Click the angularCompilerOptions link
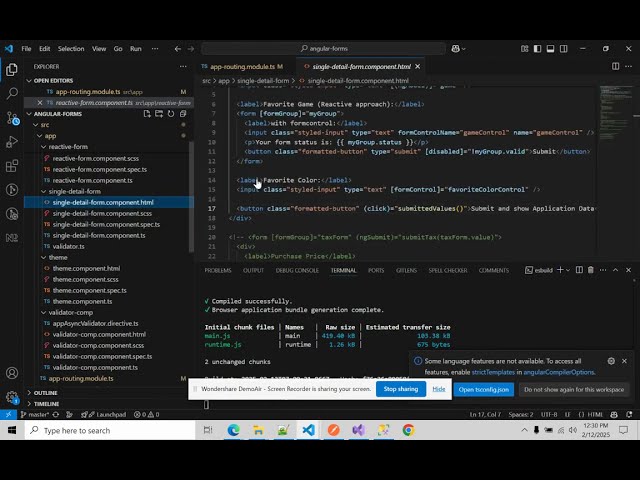The image size is (640, 480). pyautogui.click(x=558, y=372)
